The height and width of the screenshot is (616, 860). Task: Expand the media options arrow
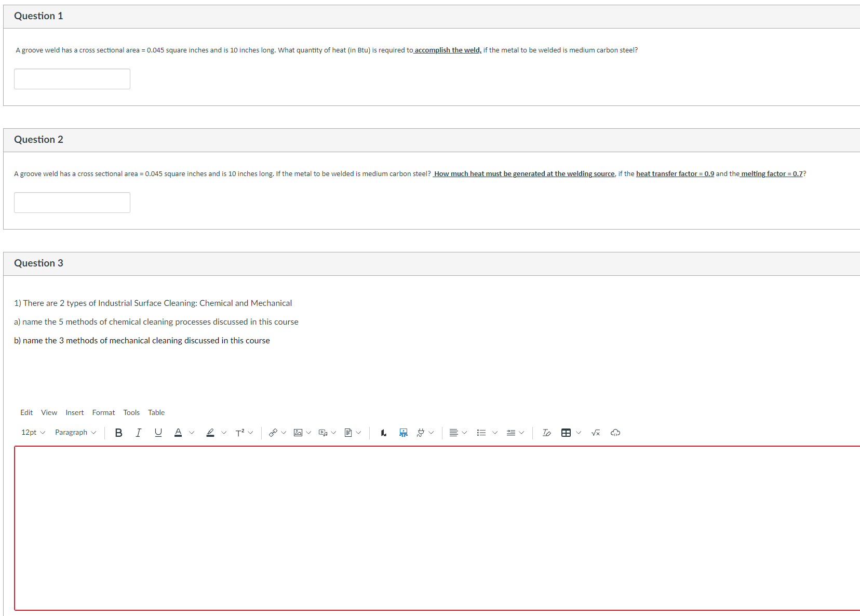(333, 433)
